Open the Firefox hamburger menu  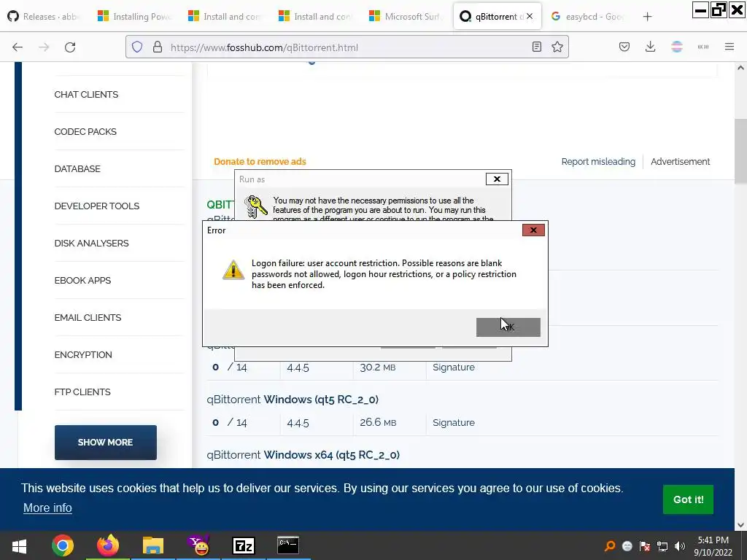729,47
